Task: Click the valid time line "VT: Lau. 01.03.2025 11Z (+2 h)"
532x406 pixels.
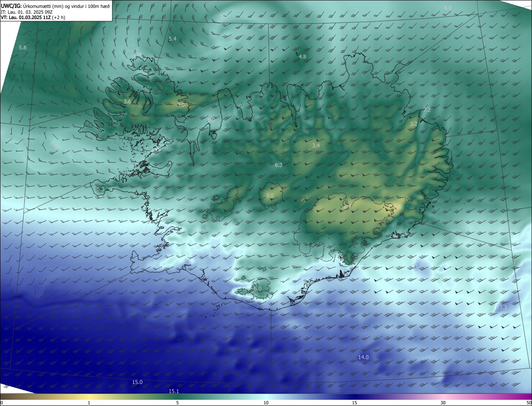Action: tap(33, 17)
